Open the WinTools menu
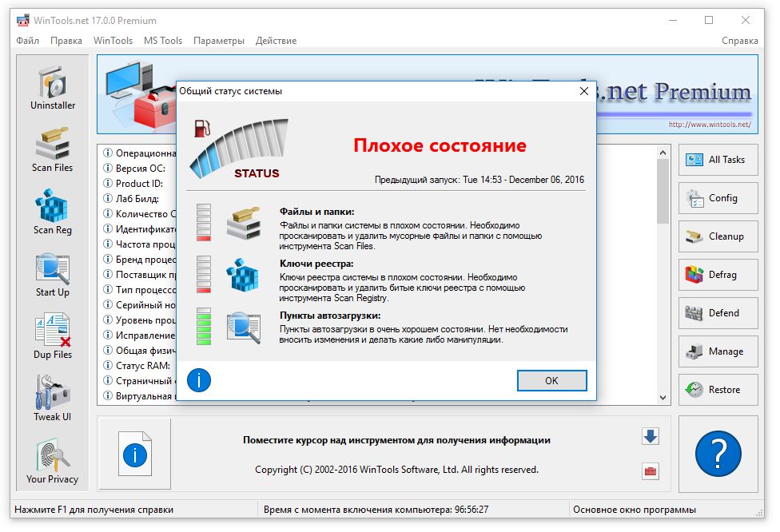This screenshot has width=780, height=532. point(113,41)
